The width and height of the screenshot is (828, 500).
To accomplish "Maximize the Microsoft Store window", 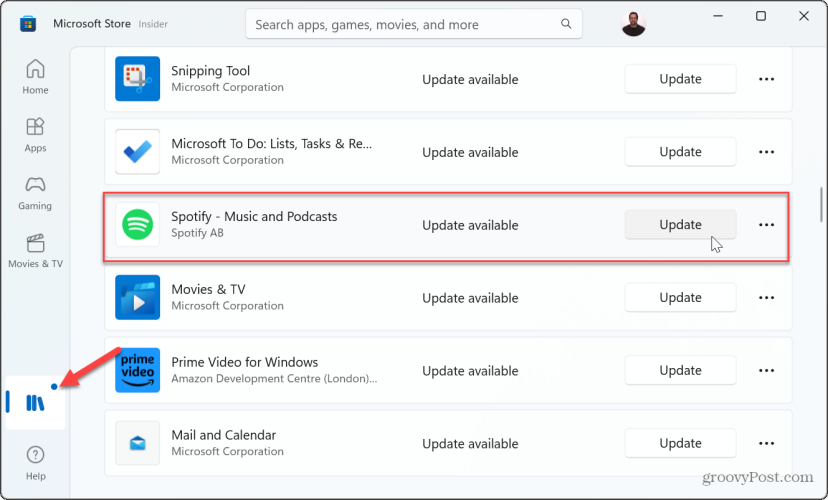I will (761, 16).
